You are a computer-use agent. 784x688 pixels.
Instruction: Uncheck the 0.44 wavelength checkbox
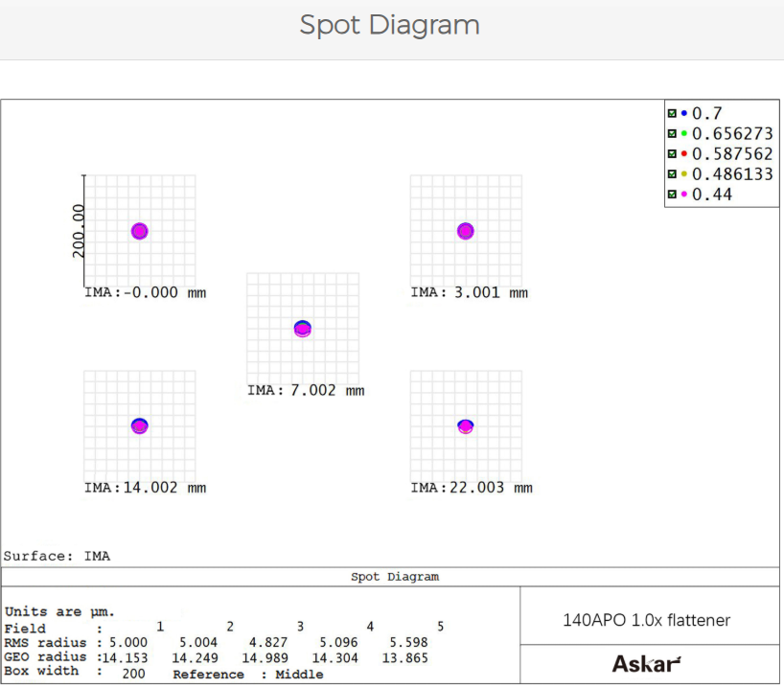point(672,195)
